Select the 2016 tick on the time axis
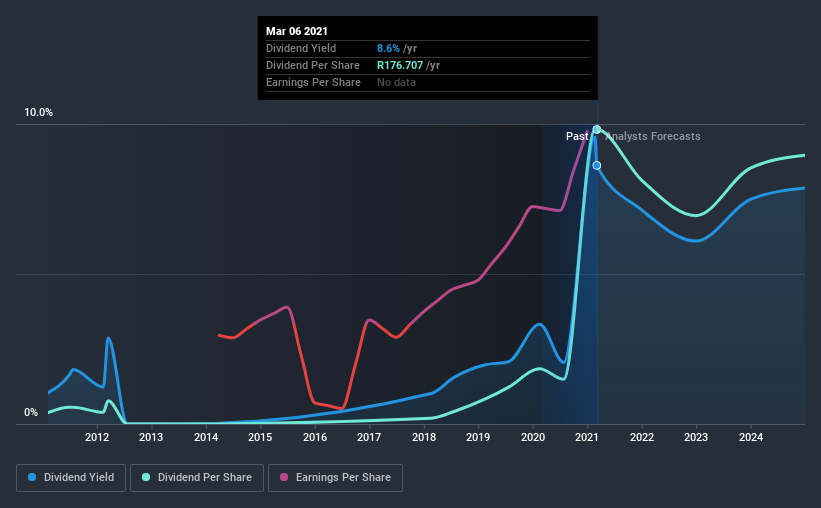The width and height of the screenshot is (821, 508). point(315,437)
